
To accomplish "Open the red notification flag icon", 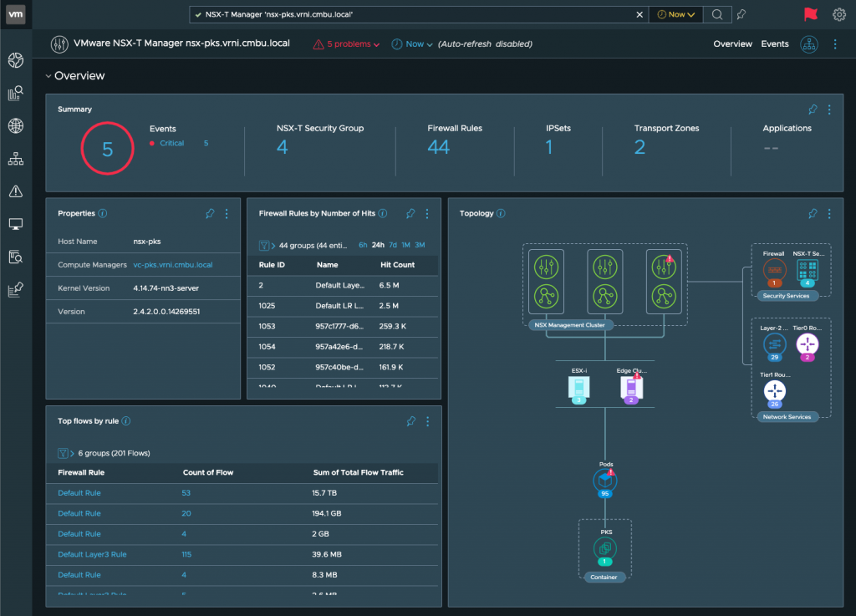I will click(x=810, y=13).
